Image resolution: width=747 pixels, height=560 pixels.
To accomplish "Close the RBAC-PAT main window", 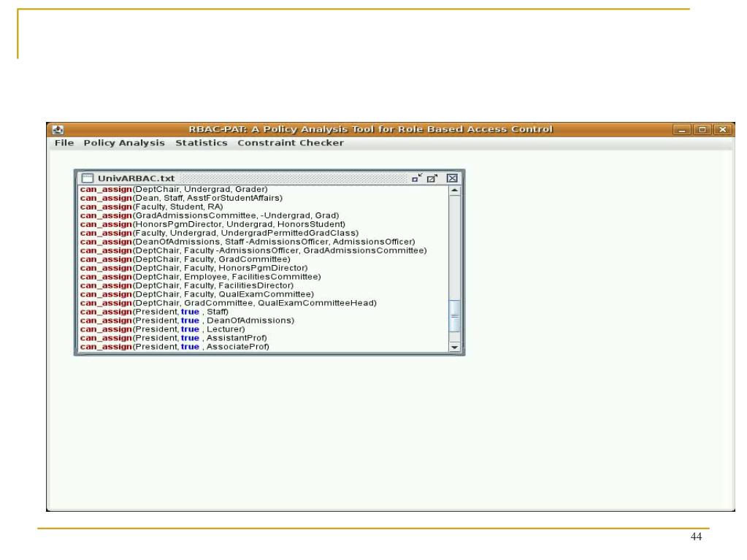I will pyautogui.click(x=723, y=129).
